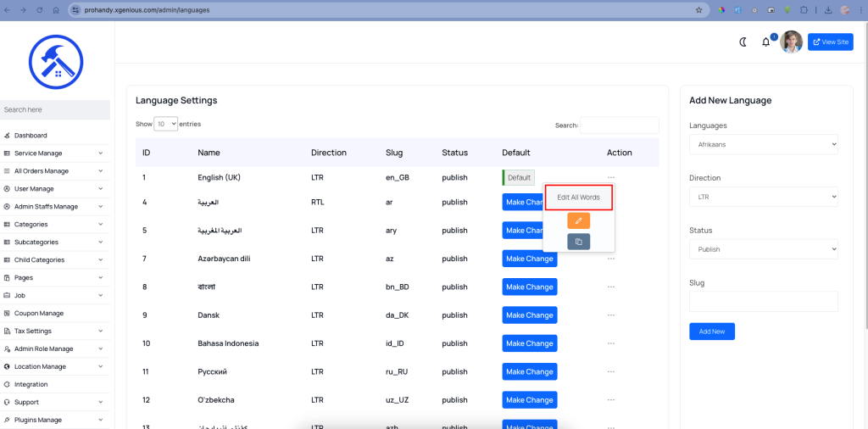Open Location Manage sidebar menu
This screenshot has height=429, width=868.
55,366
